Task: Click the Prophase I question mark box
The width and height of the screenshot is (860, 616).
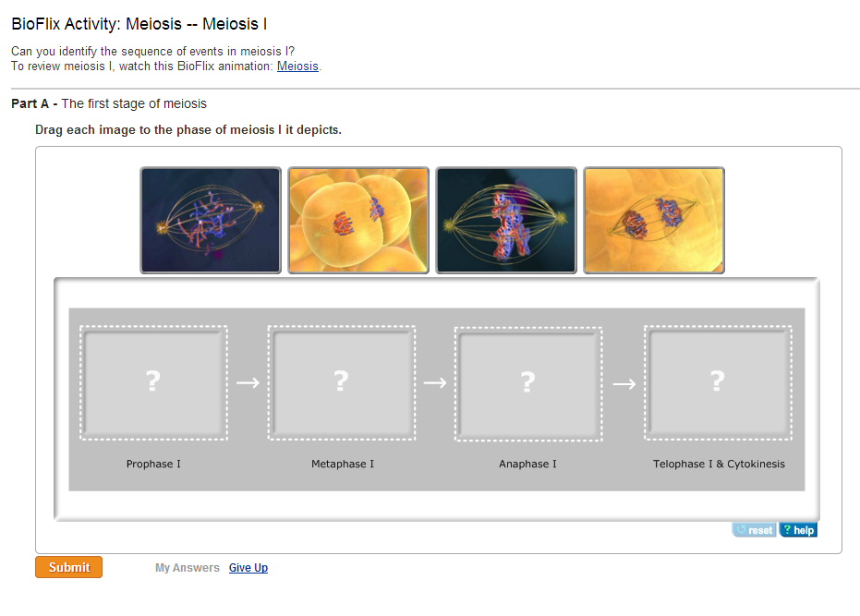Action: [153, 382]
